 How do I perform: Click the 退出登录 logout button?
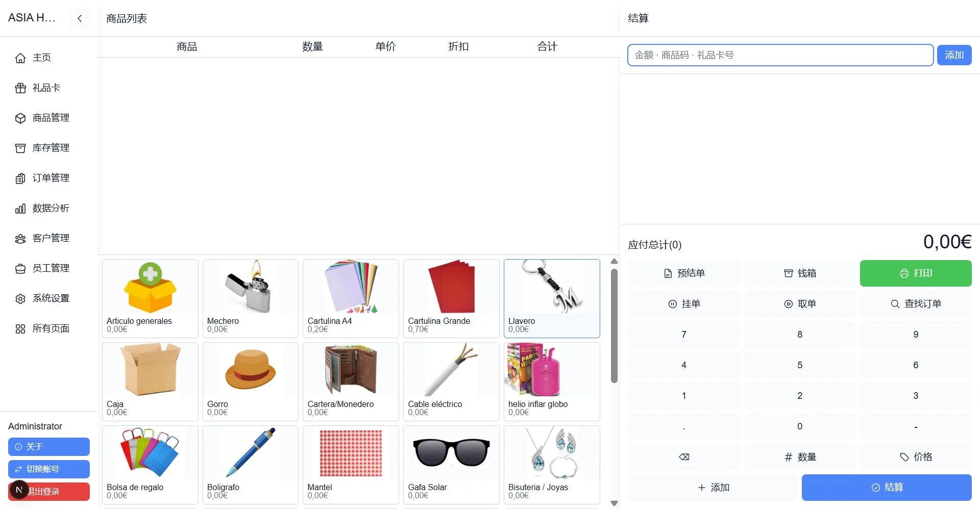click(49, 492)
